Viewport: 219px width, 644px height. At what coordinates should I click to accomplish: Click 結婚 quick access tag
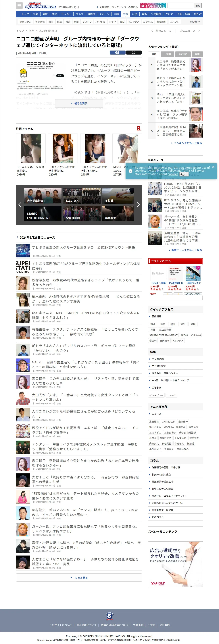click(x=153, y=324)
